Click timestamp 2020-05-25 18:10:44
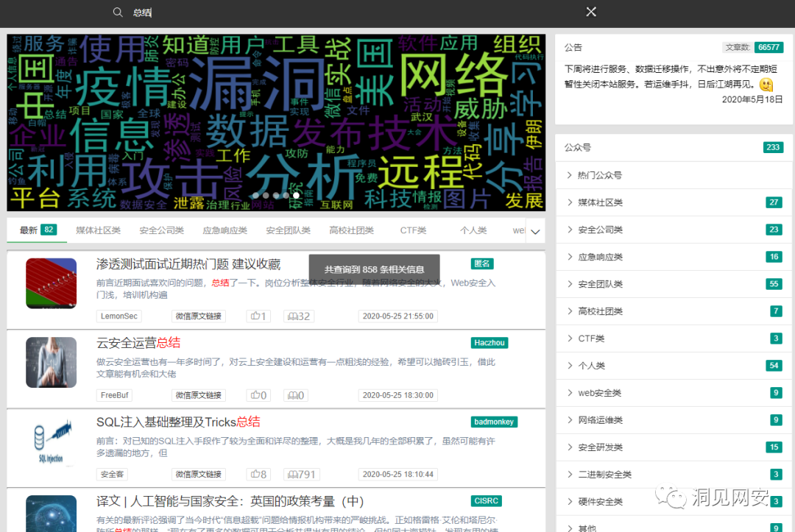795x532 pixels. point(398,475)
